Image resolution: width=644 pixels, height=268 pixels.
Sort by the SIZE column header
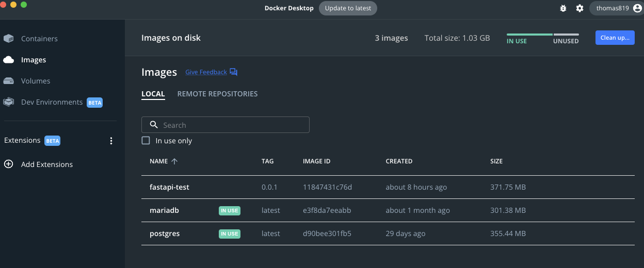coord(496,161)
